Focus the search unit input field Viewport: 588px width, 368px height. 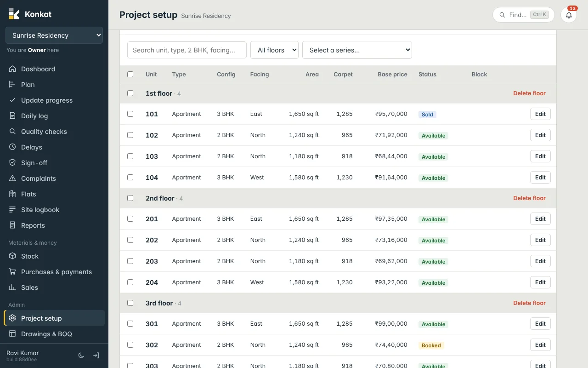click(187, 50)
